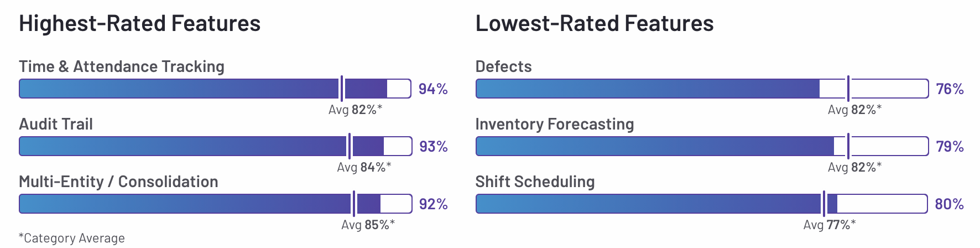Click the Shift Scheduling rating bar

pos(702,204)
